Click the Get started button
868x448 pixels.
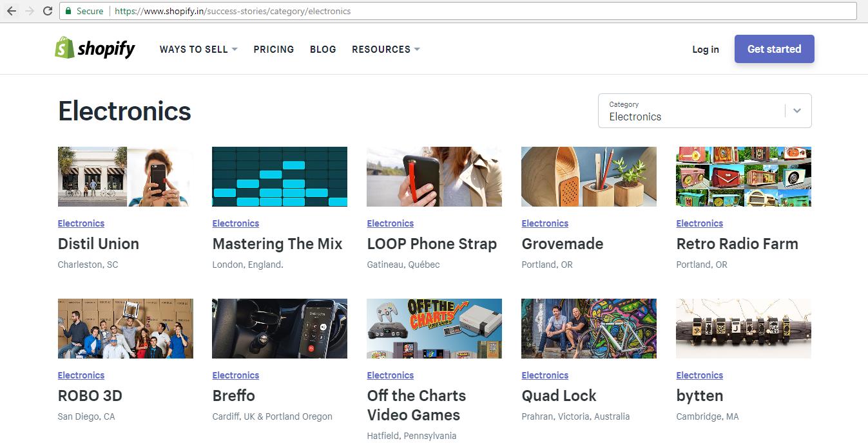coord(775,49)
